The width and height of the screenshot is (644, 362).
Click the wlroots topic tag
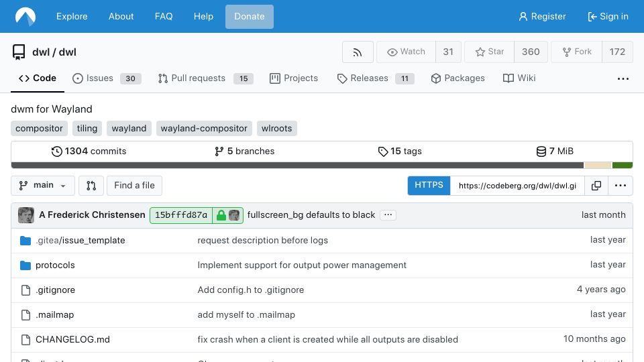click(x=277, y=129)
